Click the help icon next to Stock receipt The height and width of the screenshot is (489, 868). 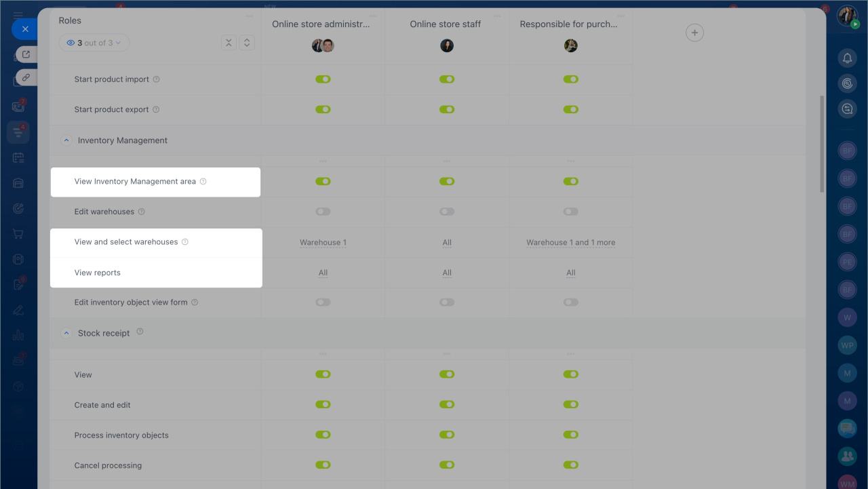(140, 332)
